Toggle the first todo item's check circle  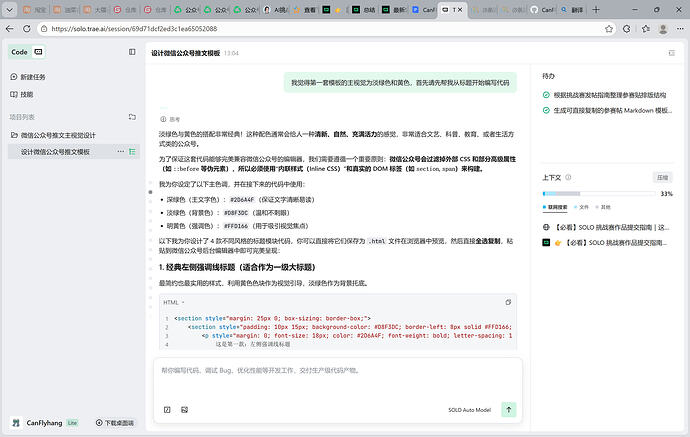pyautogui.click(x=546, y=95)
